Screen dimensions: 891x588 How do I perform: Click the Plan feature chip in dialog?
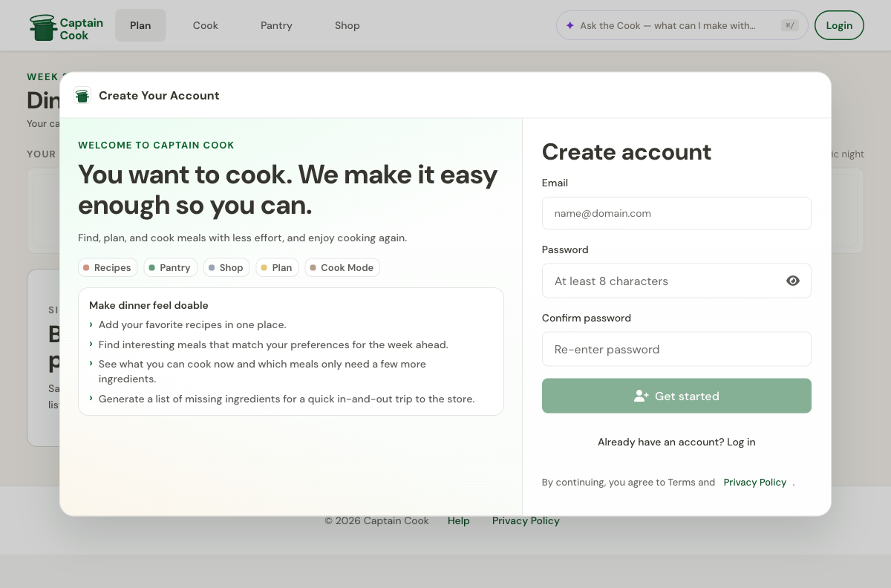pos(277,267)
